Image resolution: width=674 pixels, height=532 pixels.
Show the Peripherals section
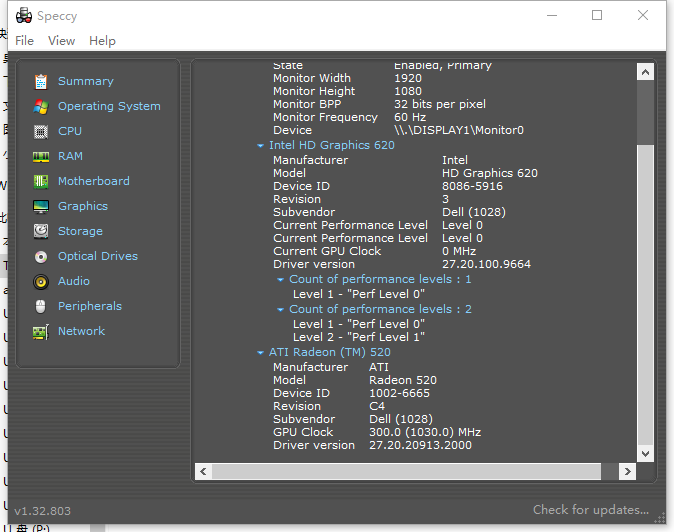tap(90, 306)
